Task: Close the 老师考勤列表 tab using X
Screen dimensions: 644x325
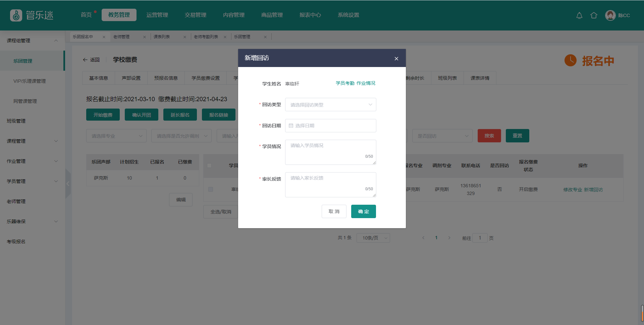Action: point(225,37)
